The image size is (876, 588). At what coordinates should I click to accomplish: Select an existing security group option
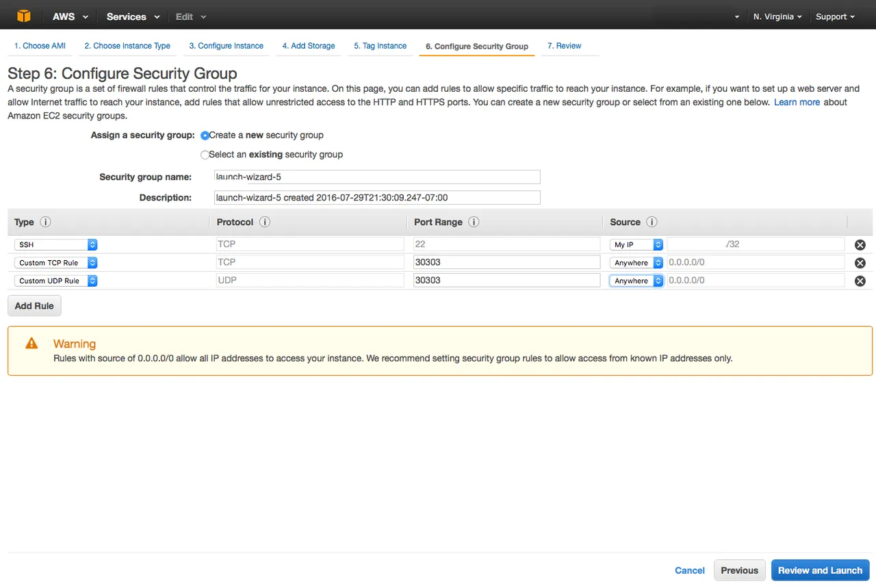[205, 155]
